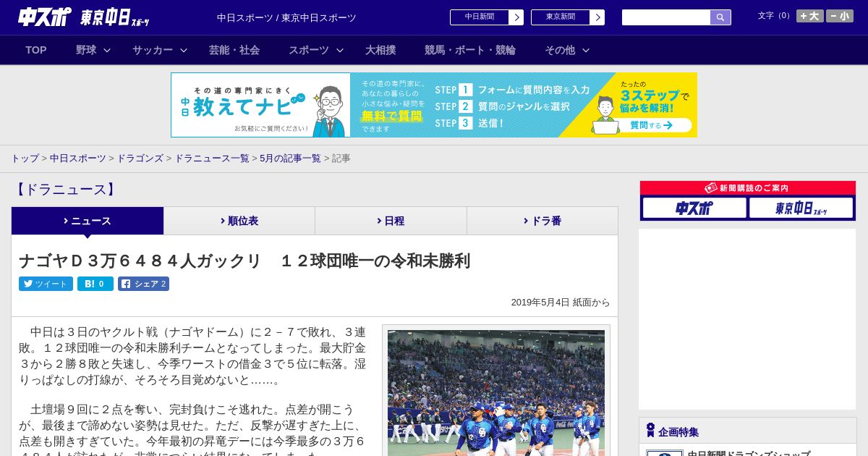Click arrow next to 中日新聞 button
The image size is (868, 456).
pos(516,17)
